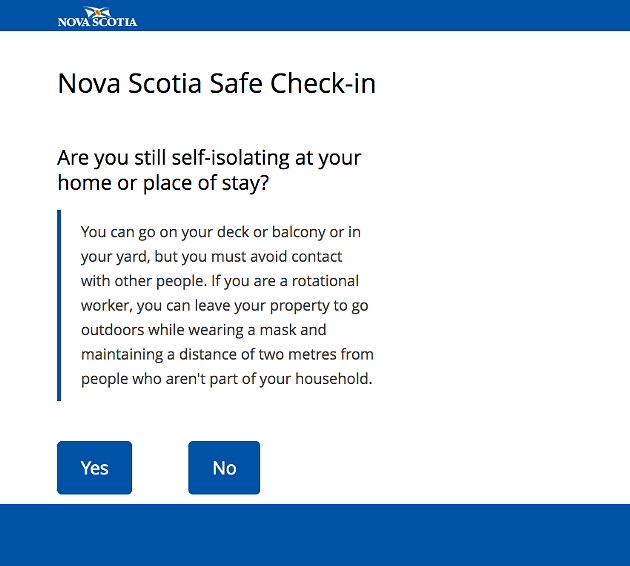Click the word 'Safe' in the title
The width and height of the screenshot is (630, 566).
point(236,84)
